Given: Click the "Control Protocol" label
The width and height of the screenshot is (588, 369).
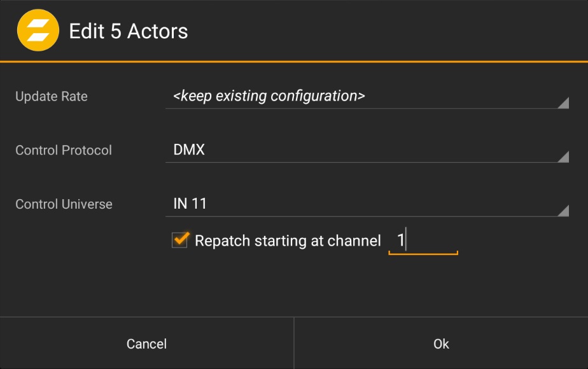Looking at the screenshot, I should 64,151.
